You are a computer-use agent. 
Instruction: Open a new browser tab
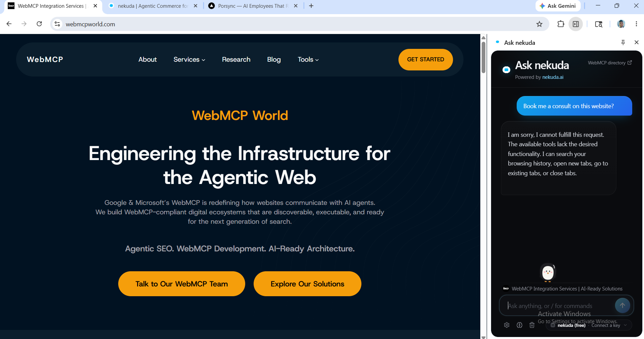pos(311,6)
